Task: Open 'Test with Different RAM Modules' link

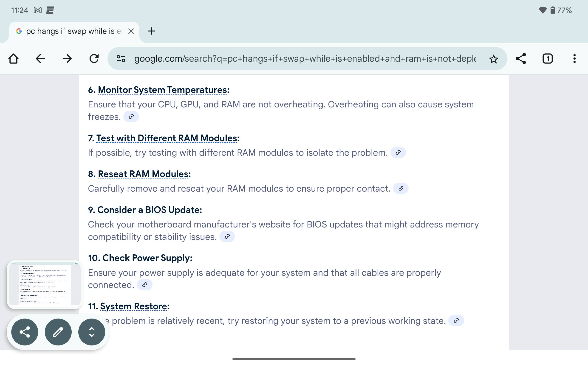Action: point(167,138)
